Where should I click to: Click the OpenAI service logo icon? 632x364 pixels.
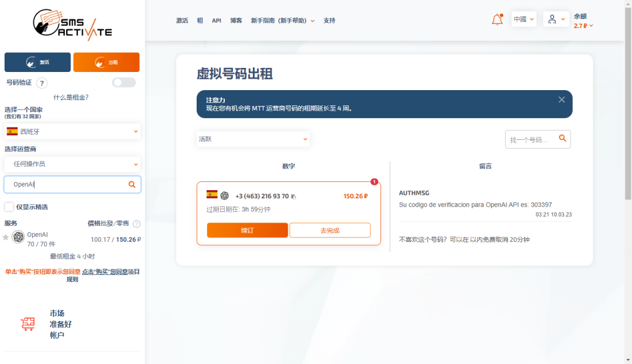tap(18, 235)
